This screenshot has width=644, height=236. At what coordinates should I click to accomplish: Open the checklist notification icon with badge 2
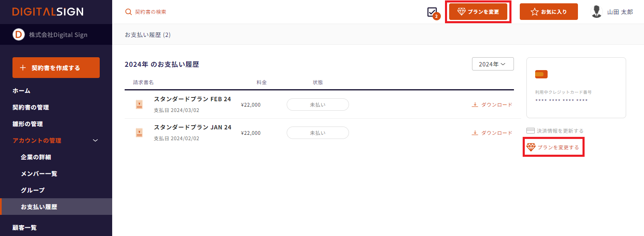(433, 12)
